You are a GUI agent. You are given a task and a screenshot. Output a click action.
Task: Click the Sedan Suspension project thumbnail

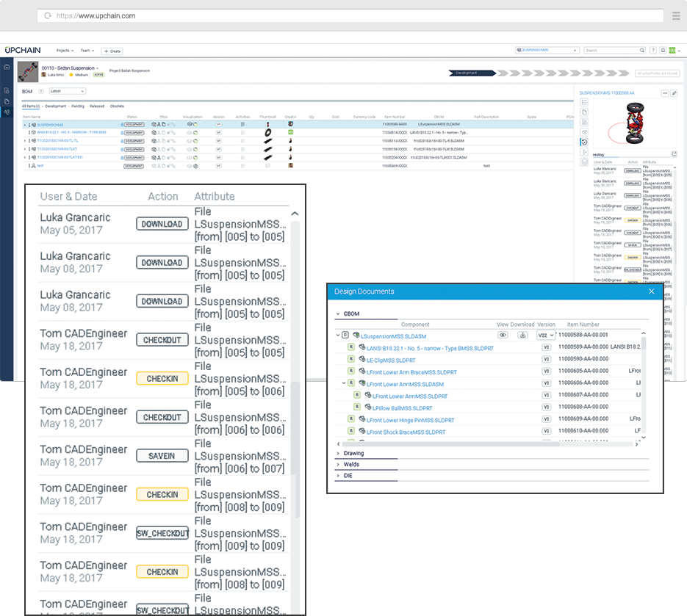pyautogui.click(x=28, y=72)
